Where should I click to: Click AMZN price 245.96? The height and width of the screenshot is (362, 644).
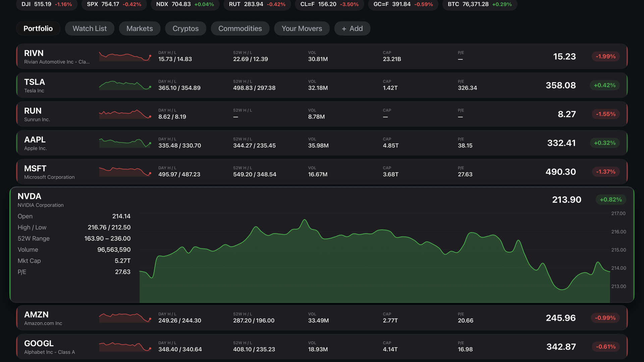(x=561, y=318)
